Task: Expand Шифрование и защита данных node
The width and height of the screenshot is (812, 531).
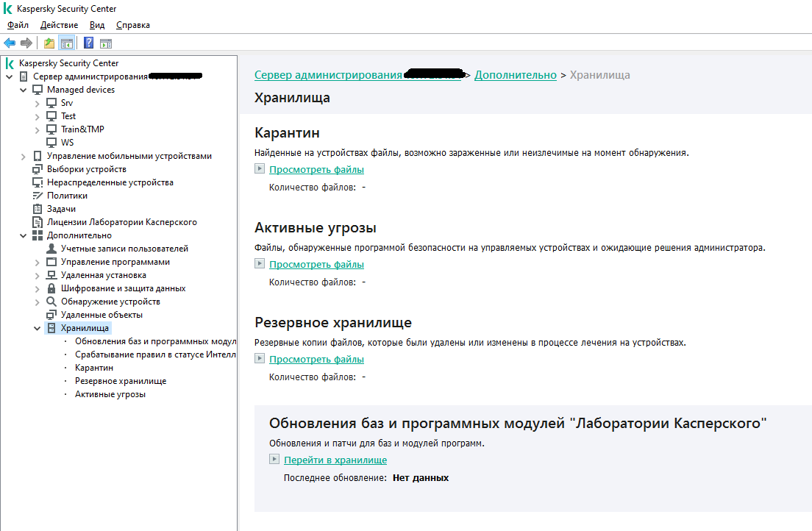Action: click(37, 289)
